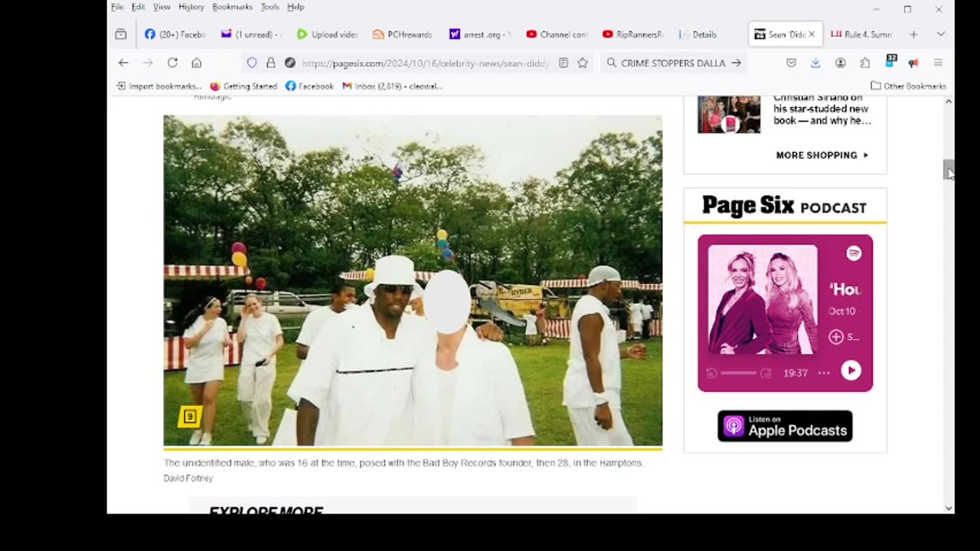
Task: Click the Christian Siriano book article link
Action: click(x=822, y=109)
